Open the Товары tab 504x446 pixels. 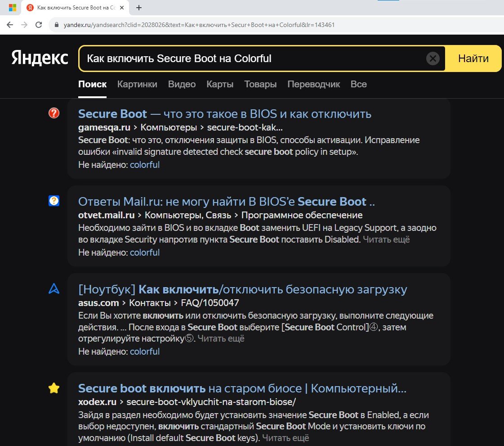pos(260,84)
